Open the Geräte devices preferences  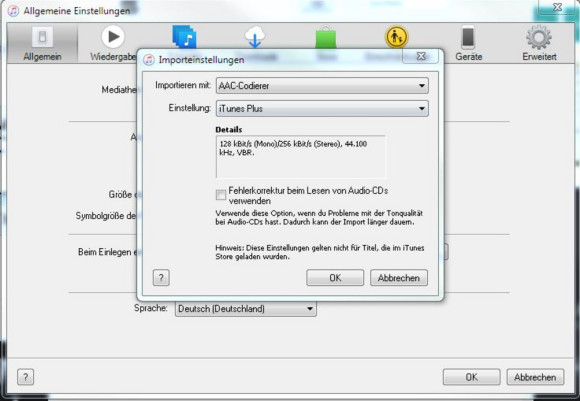tap(468, 43)
